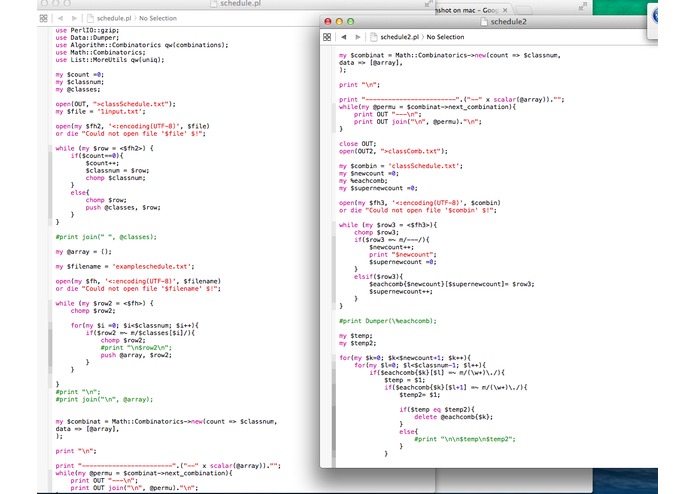Click the 'for(my $k=0; $k<$newcount+1; $k++){' line

(405, 358)
